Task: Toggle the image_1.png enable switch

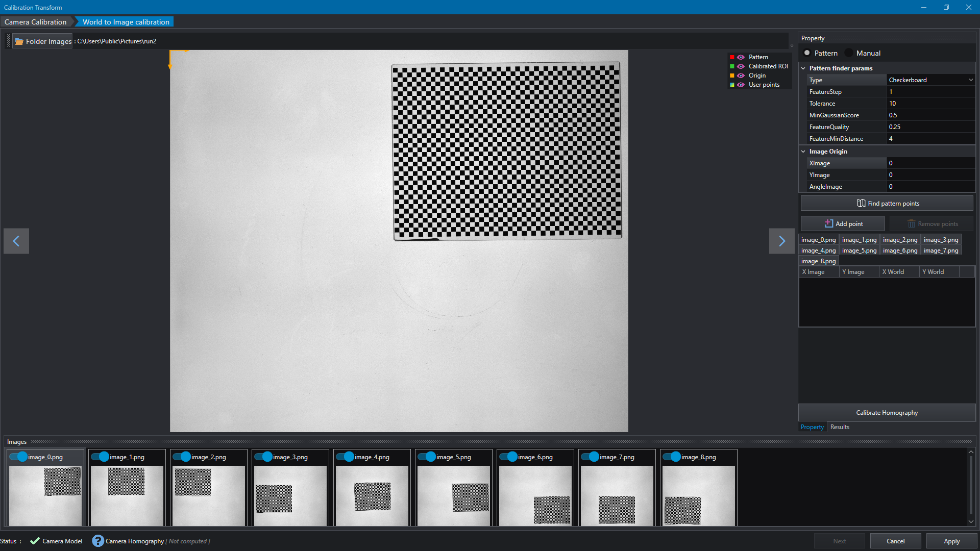Action: tap(100, 457)
